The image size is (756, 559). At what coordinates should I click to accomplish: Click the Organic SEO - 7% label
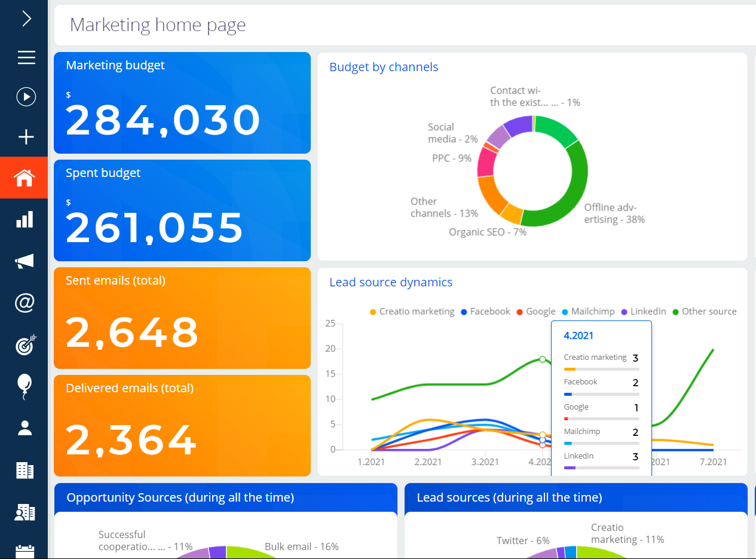[488, 232]
